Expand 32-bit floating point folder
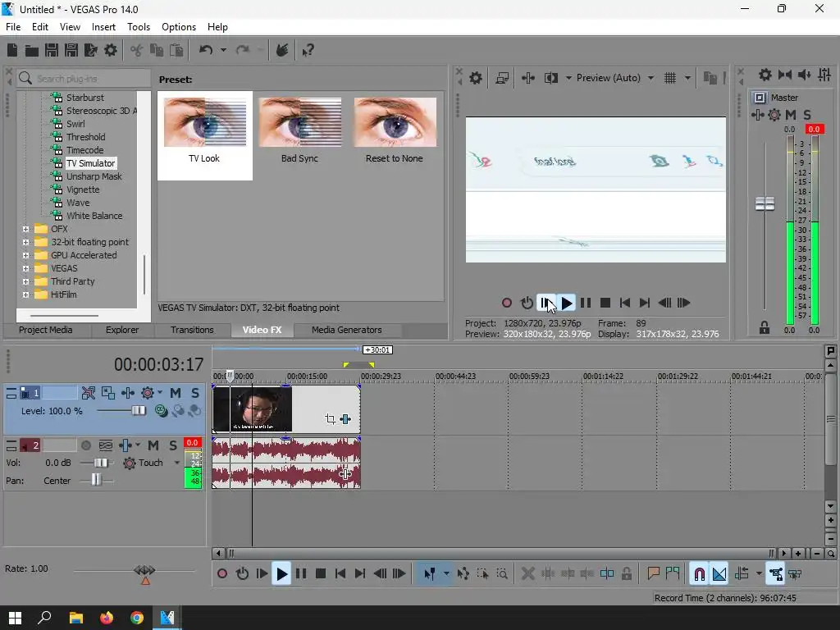 point(25,242)
